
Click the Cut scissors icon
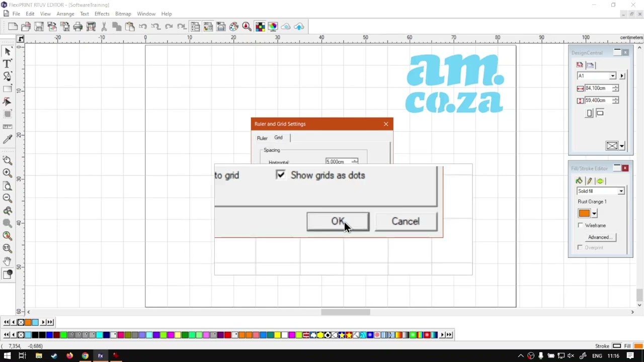tap(104, 27)
